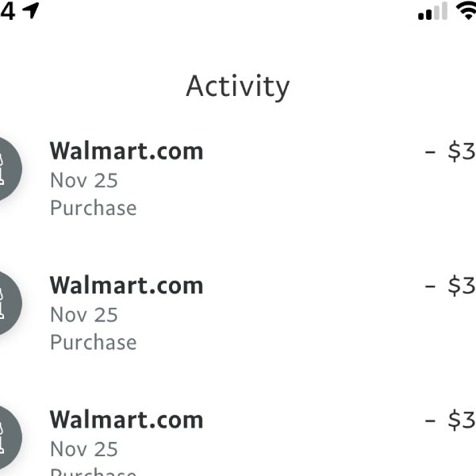Select the Nov 25 date of bottom transaction
This screenshot has height=476, width=476.
pyautogui.click(x=84, y=449)
